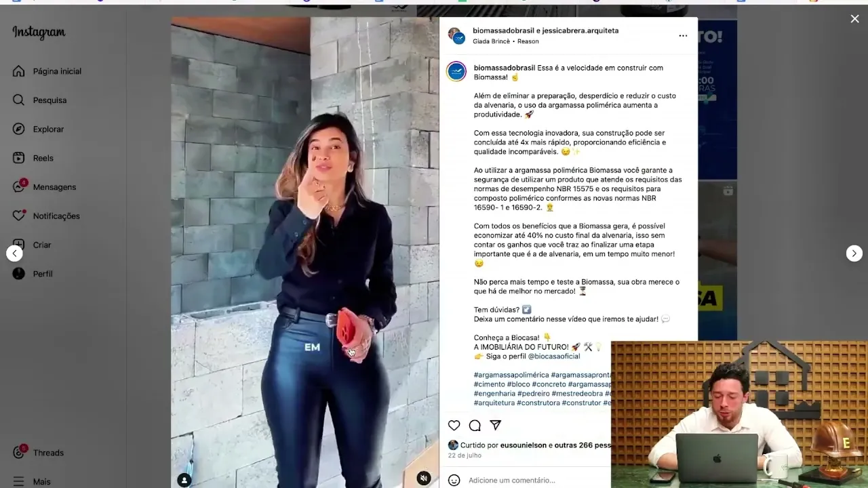Open biomassadobrasil profile from header

(504, 30)
